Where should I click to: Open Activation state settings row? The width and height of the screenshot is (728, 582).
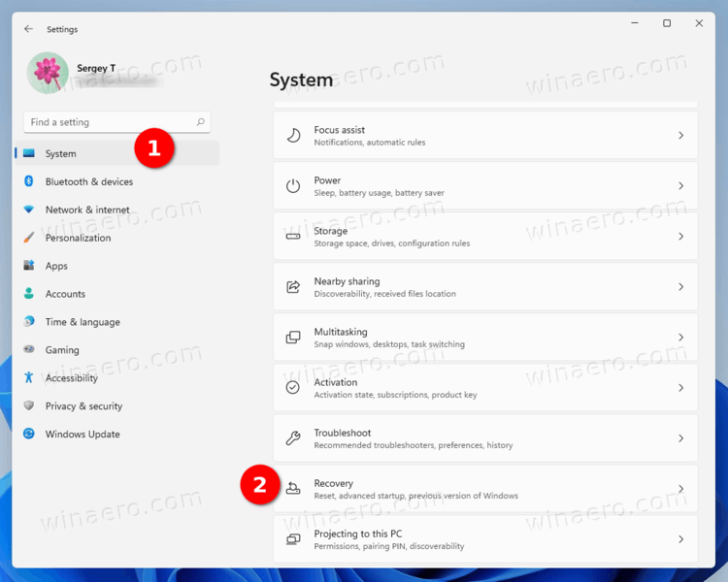point(485,388)
